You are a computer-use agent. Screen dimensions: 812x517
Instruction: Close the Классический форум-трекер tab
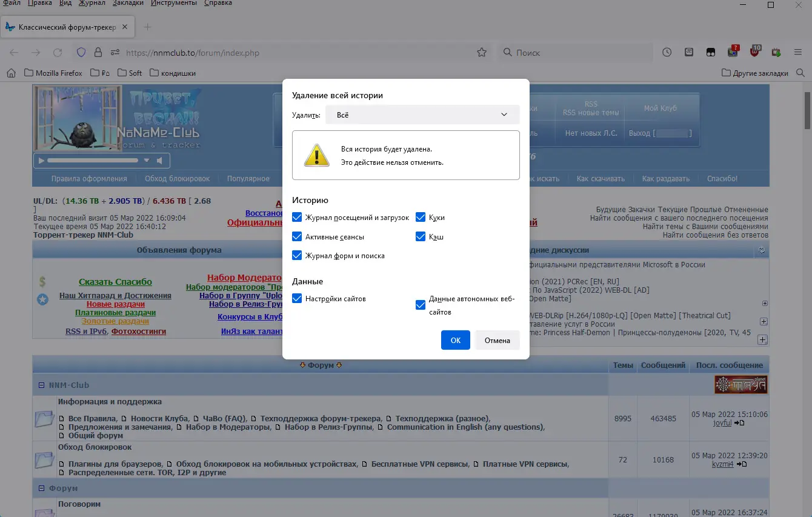[x=125, y=27]
